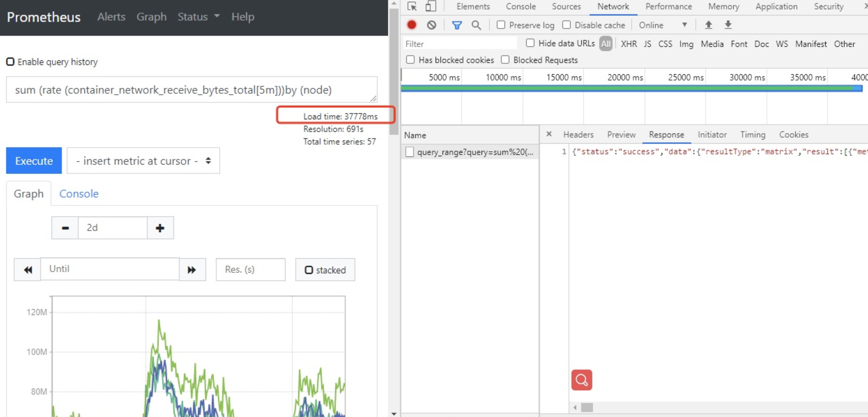Open DevTools Performance tab

point(669,7)
